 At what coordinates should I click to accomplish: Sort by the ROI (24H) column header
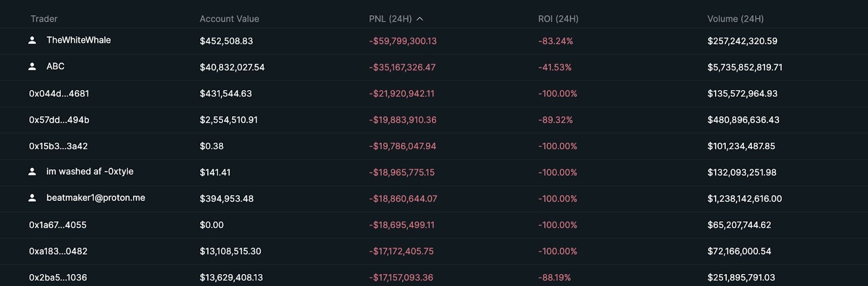click(558, 19)
